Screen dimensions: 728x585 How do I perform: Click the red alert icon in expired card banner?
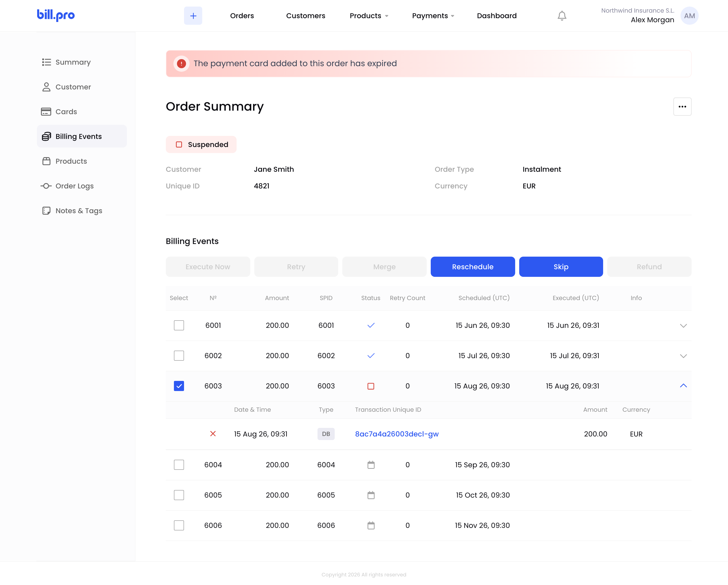coord(181,63)
